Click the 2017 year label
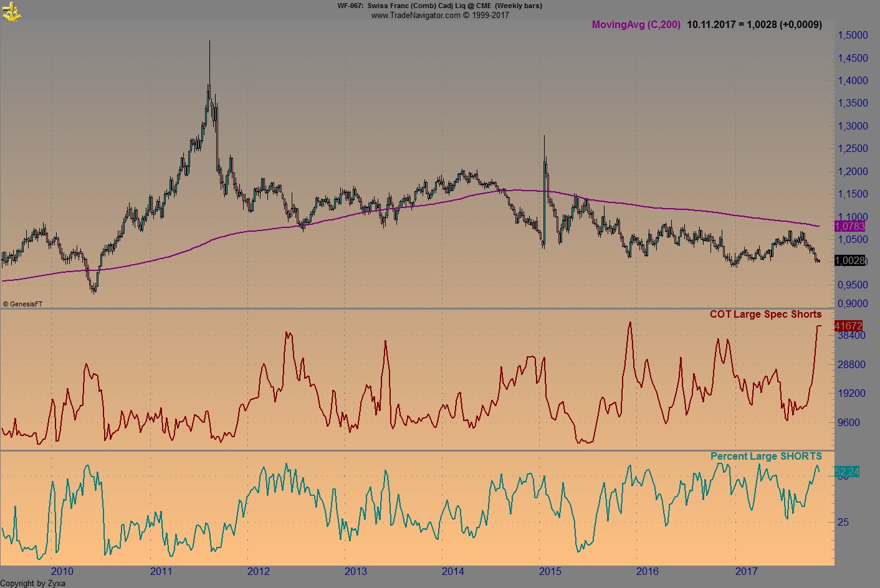 tap(746, 572)
